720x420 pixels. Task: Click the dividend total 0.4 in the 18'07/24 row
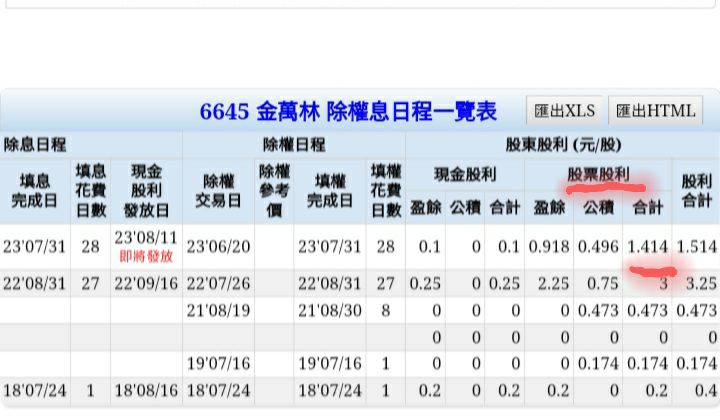[706, 391]
